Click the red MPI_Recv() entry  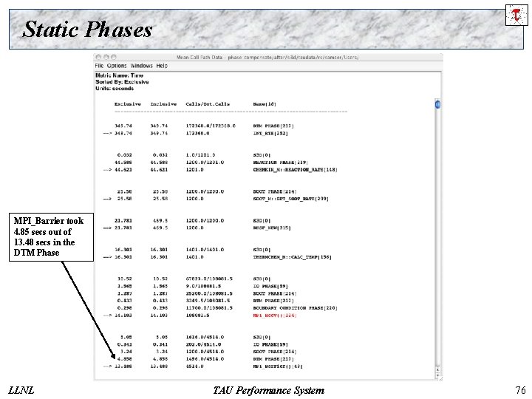click(x=275, y=316)
